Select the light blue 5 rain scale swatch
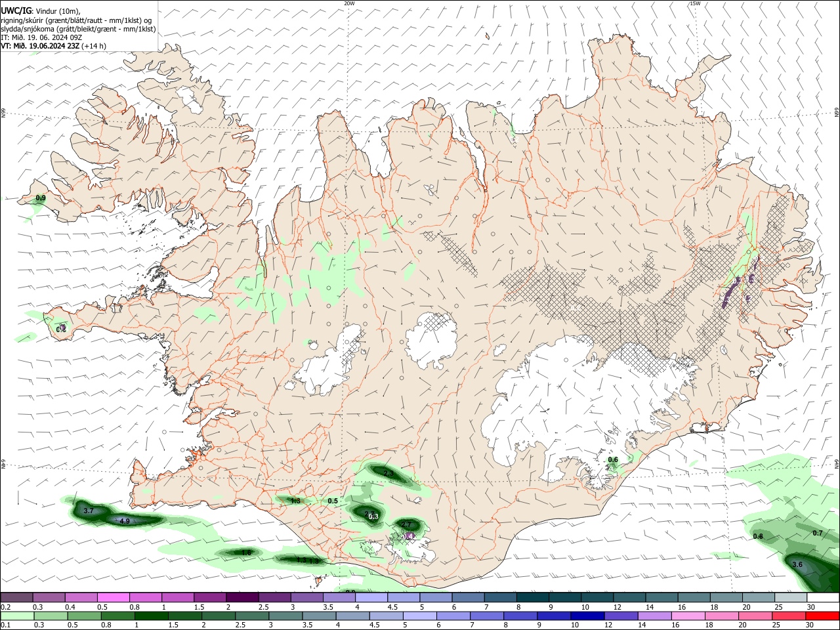This screenshot has width=840, height=630. click(x=420, y=616)
